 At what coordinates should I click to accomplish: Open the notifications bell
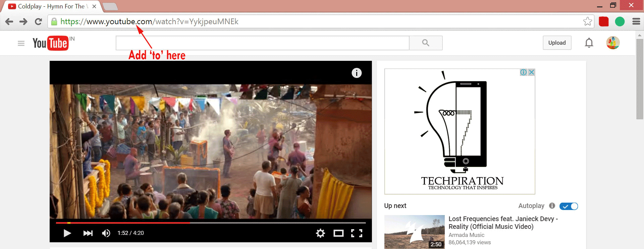tap(589, 43)
